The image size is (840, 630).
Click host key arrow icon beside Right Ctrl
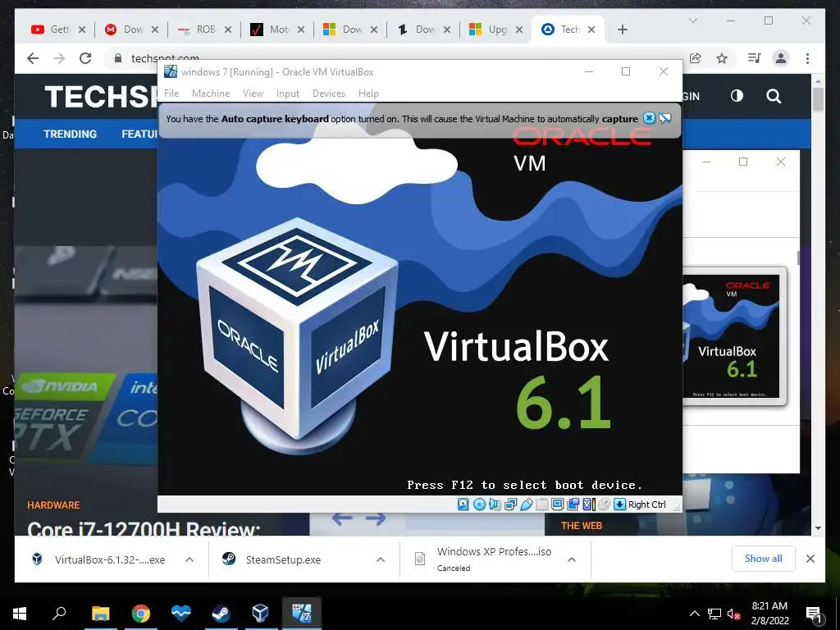point(620,504)
